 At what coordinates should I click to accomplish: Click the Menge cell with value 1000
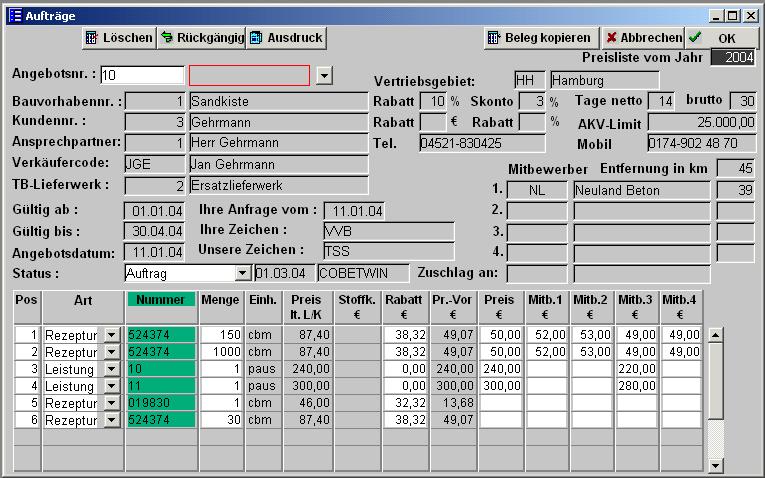pos(221,352)
